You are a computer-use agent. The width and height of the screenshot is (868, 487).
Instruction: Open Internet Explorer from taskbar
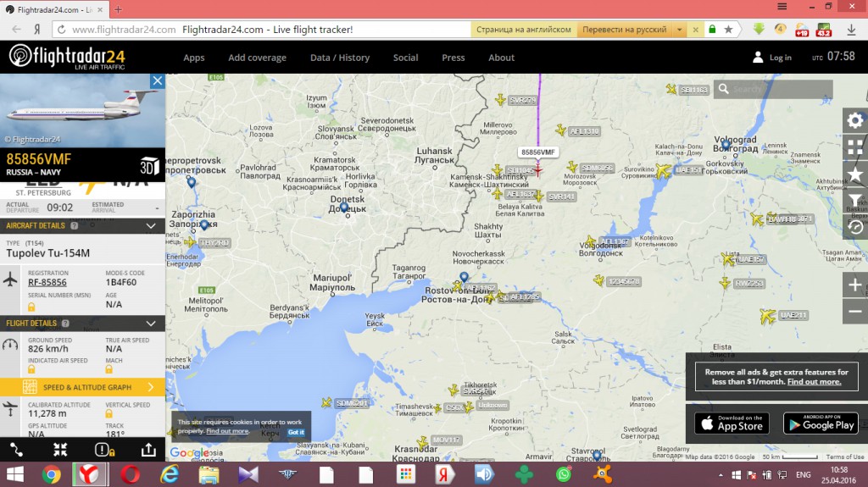coord(170,475)
